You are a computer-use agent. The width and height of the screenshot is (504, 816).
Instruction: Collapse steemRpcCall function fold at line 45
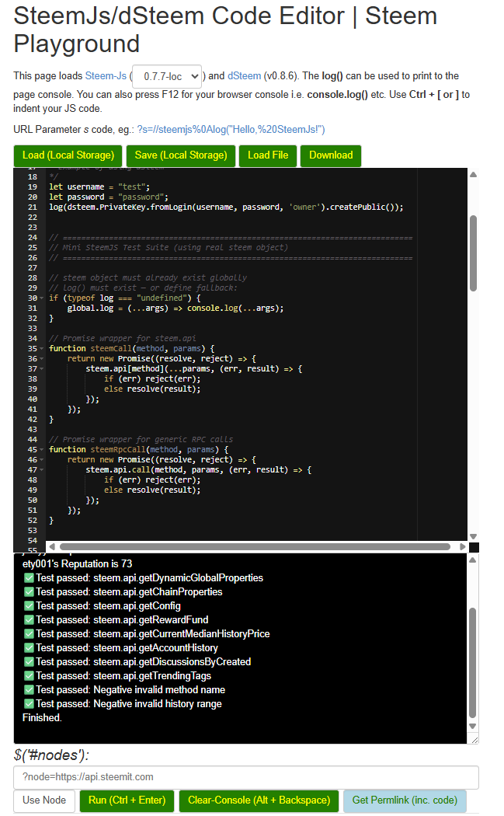coord(42,450)
